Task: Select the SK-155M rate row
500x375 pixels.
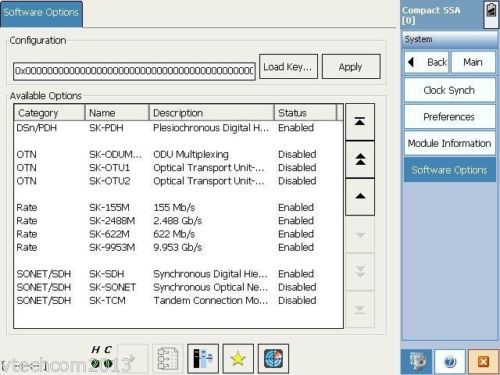Action: point(178,207)
